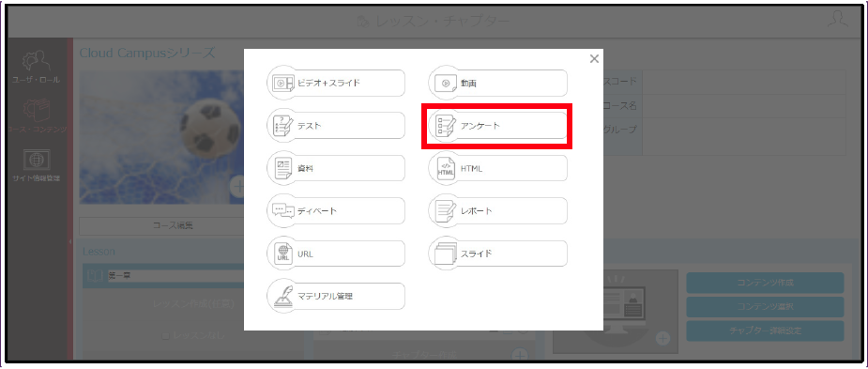The height and width of the screenshot is (369, 868).
Task: Select the ビデオ+スライド content type
Action: pyautogui.click(x=336, y=84)
